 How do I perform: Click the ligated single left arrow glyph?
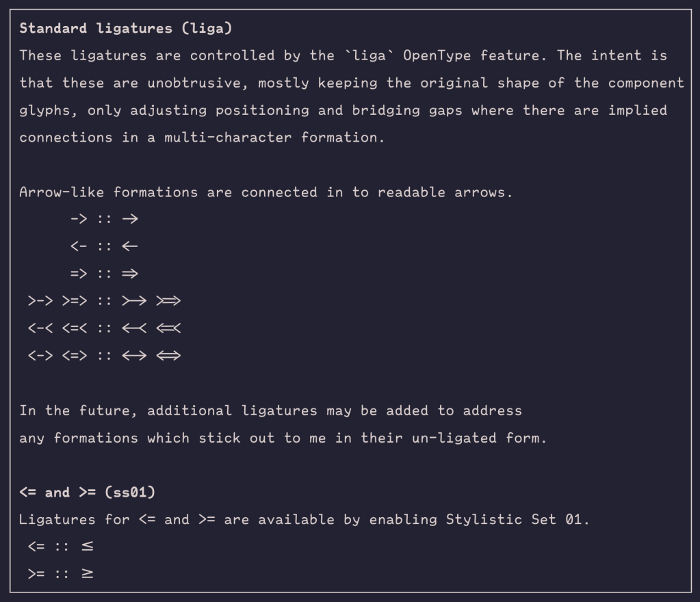click(x=130, y=246)
